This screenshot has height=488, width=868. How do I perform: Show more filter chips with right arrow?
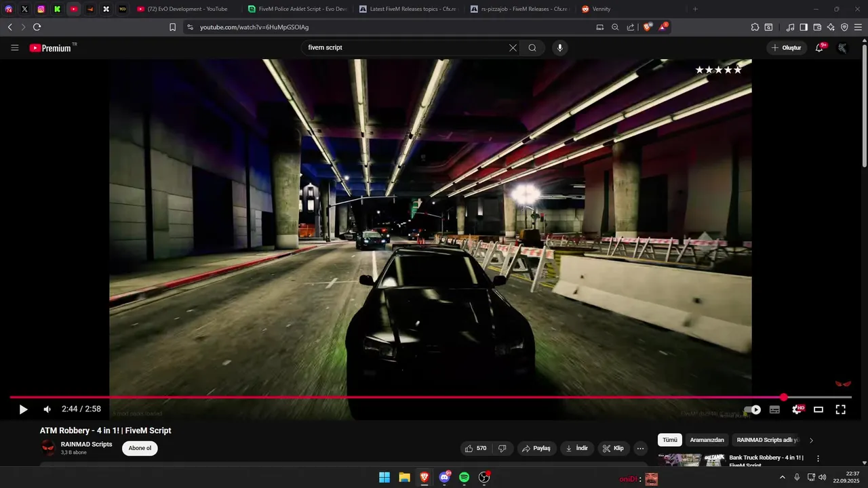click(811, 441)
